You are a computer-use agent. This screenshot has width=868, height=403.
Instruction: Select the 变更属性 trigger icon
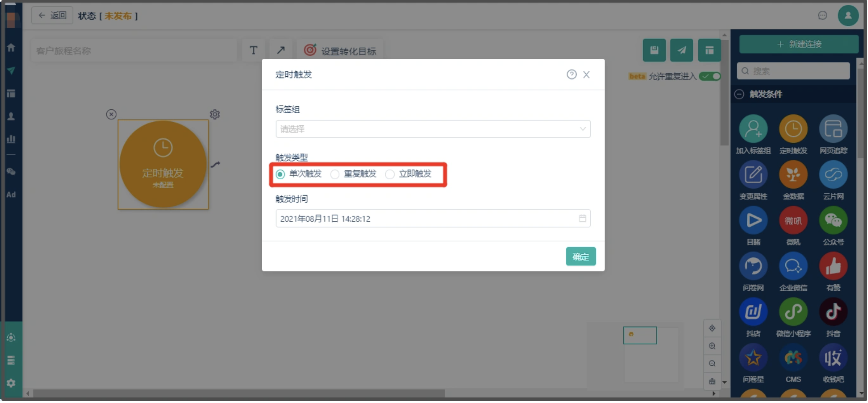tap(754, 175)
